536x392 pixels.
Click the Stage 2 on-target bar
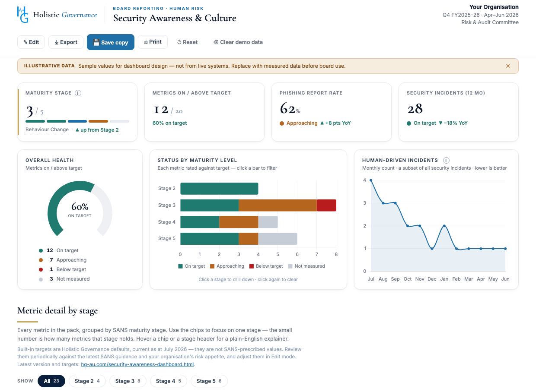click(x=219, y=189)
